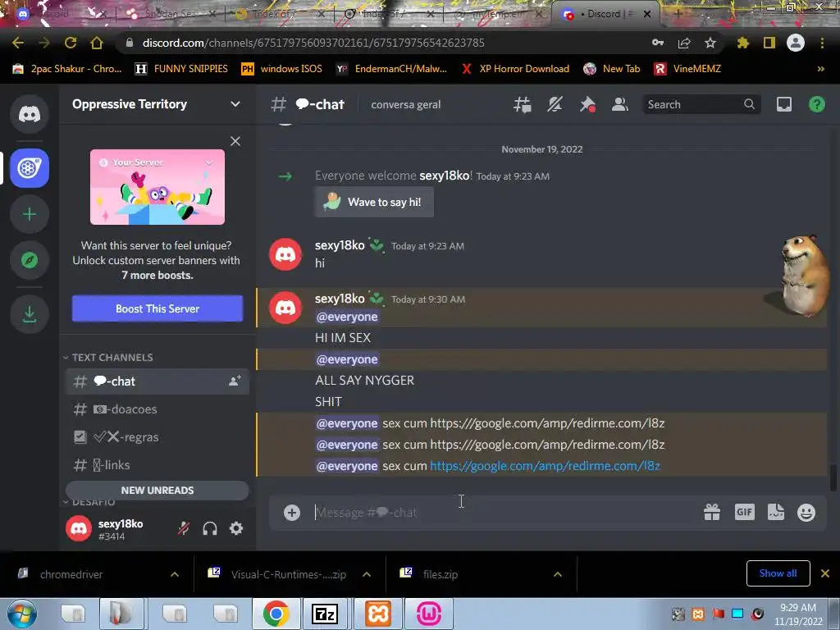Expand hidden bookmarks chevron
The width and height of the screenshot is (840, 630).
click(820, 69)
